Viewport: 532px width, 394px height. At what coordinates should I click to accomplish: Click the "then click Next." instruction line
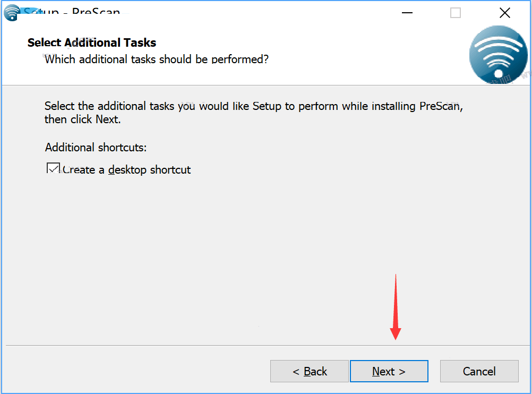point(83,119)
